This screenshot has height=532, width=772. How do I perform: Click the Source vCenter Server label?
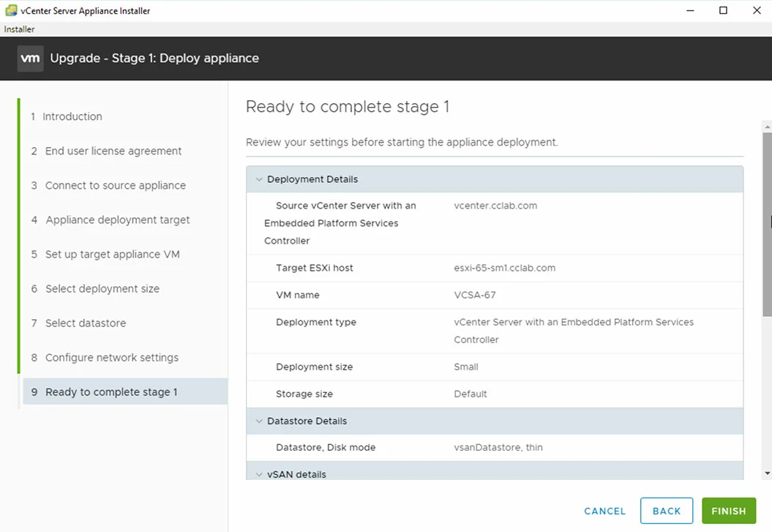[x=340, y=223]
